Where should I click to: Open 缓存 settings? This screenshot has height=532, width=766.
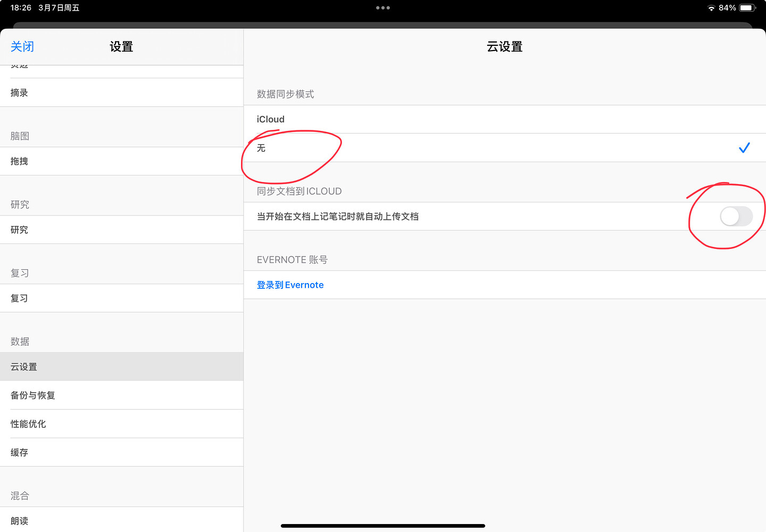click(122, 453)
